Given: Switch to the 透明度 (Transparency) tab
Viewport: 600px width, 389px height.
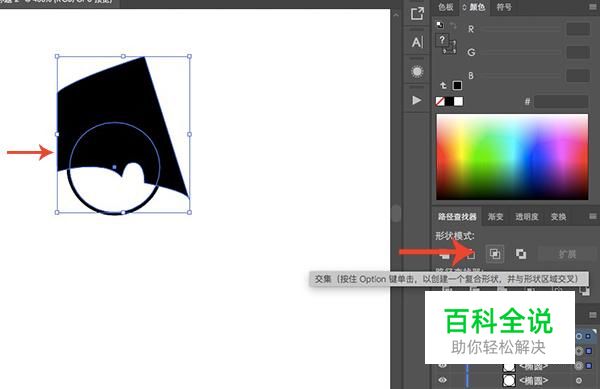Looking at the screenshot, I should pyautogui.click(x=527, y=217).
